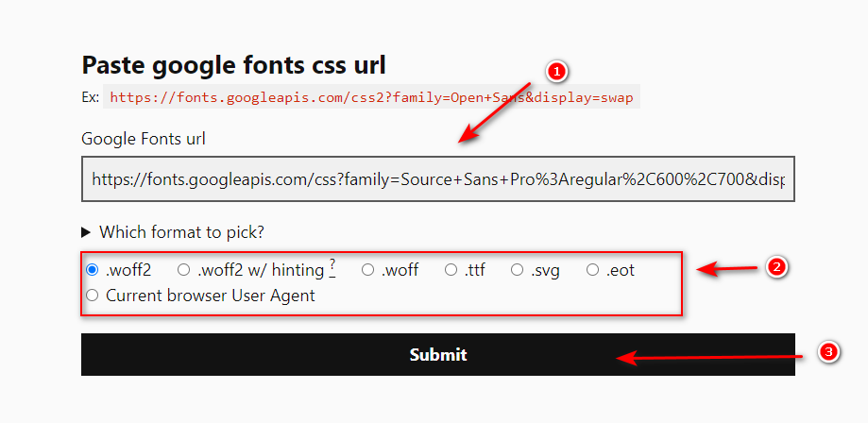
Task: Click the 'Google Fonts url' label
Action: point(144,139)
